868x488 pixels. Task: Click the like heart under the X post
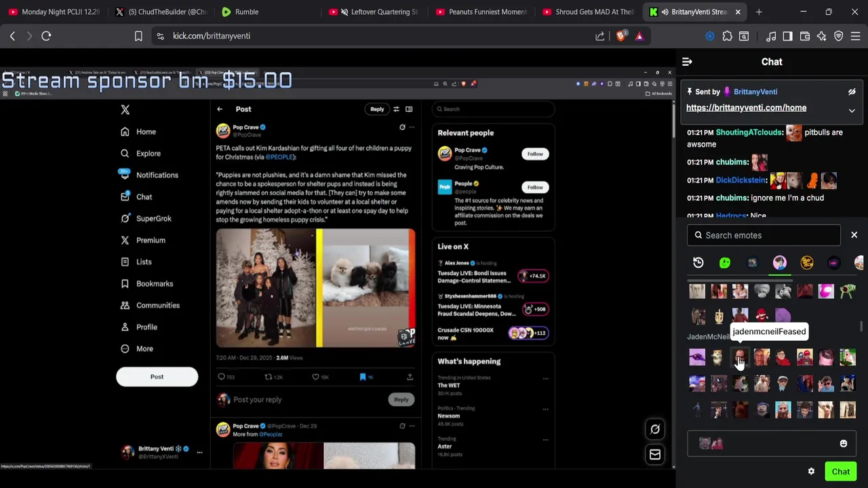[315, 377]
